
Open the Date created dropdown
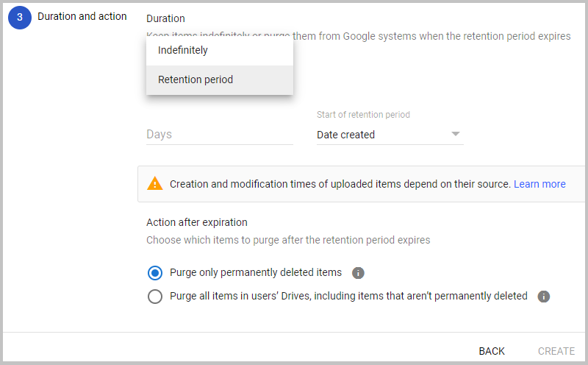coord(382,135)
